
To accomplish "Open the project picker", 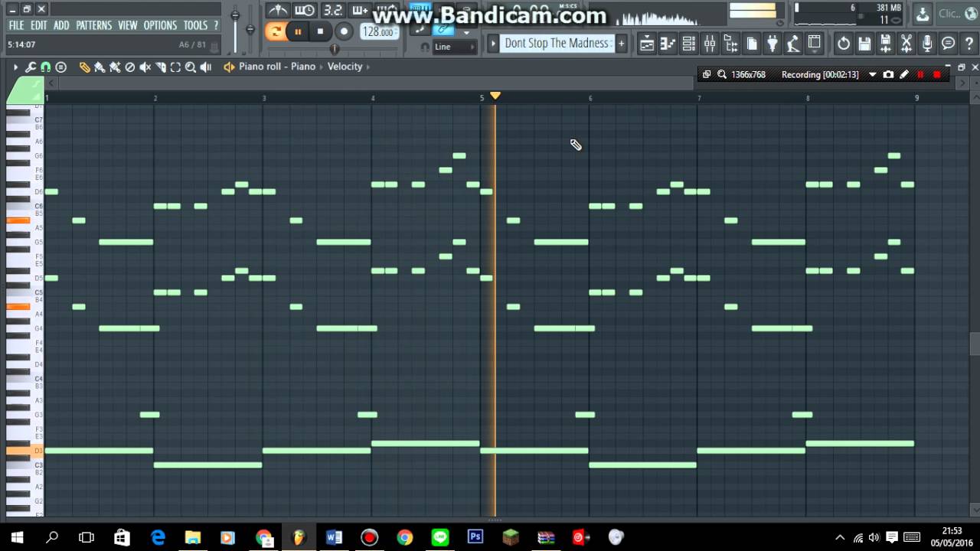I will (x=752, y=44).
